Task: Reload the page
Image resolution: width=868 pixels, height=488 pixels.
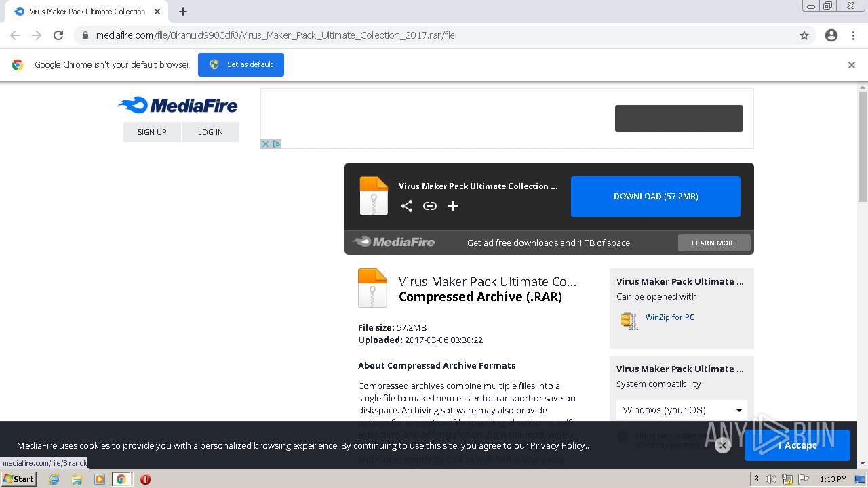Action: click(x=58, y=35)
